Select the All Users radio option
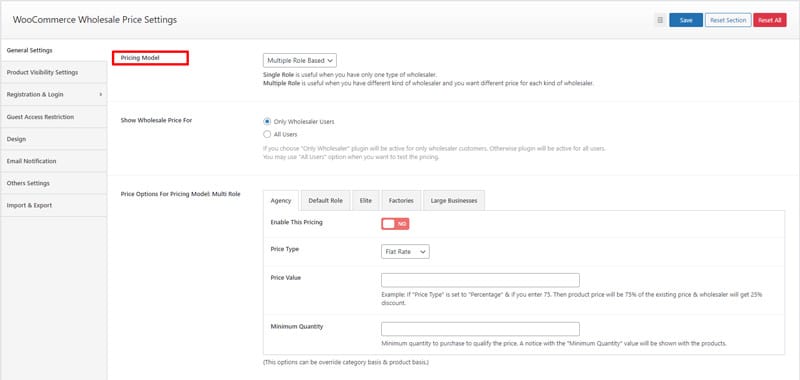 [x=267, y=134]
